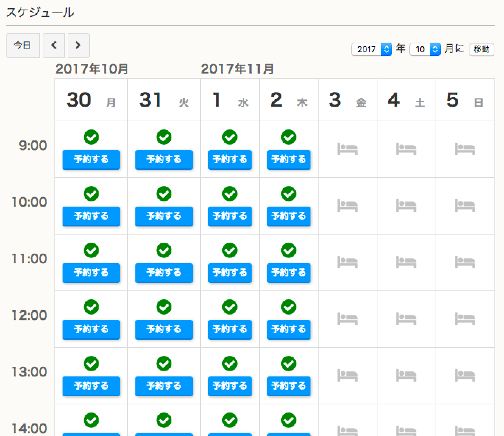
Task: Reserve the 13:00 slot on Monday 30
Action: (x=91, y=386)
